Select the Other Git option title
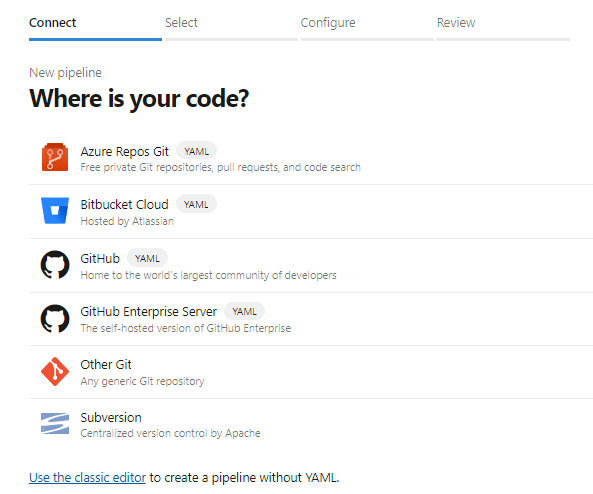Screen dimensions: 593x494 point(106,364)
